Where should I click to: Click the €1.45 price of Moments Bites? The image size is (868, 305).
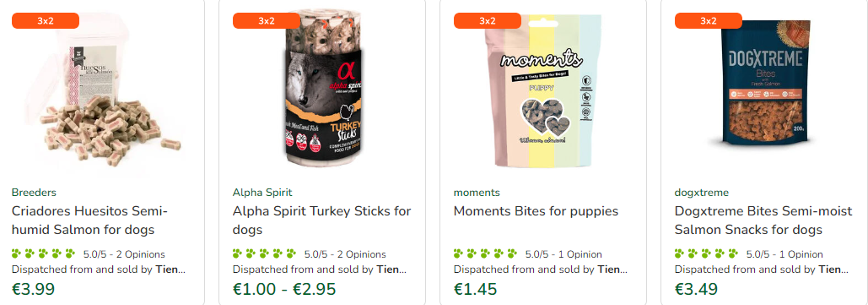click(x=475, y=289)
